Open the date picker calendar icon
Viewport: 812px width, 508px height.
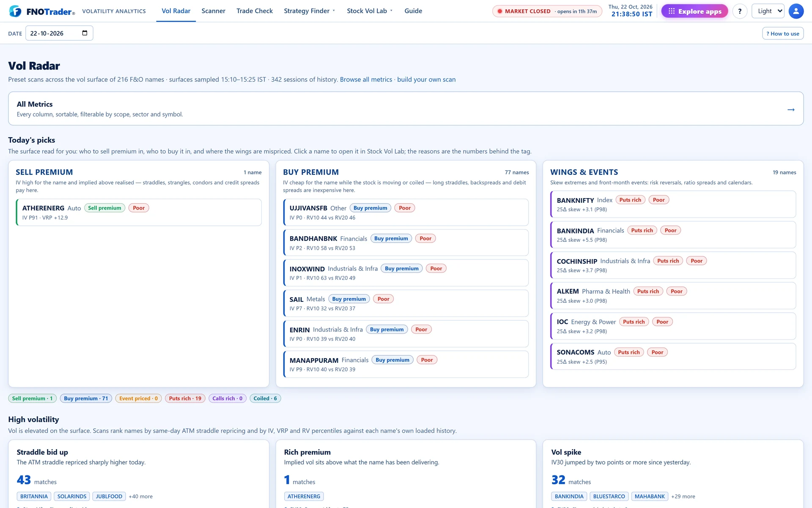[85, 33]
